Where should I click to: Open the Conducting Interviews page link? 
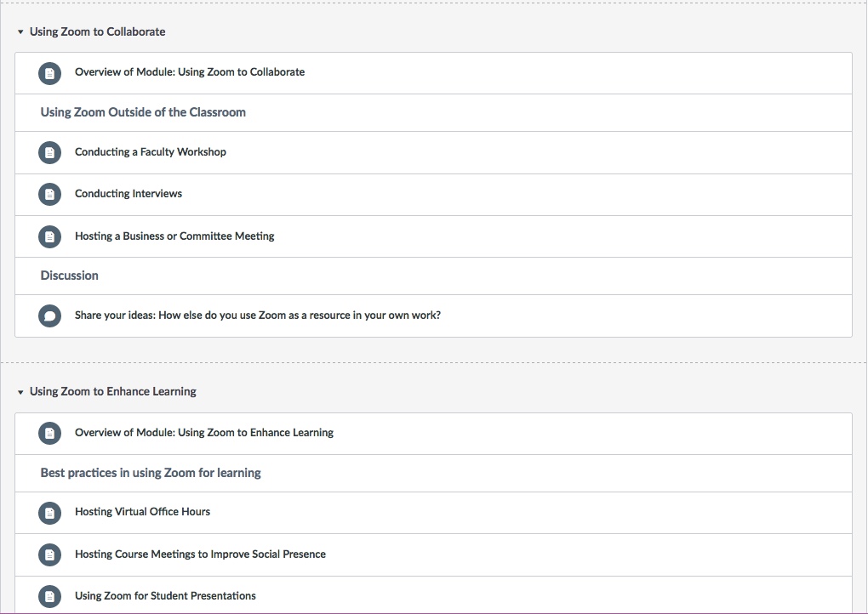click(x=128, y=194)
